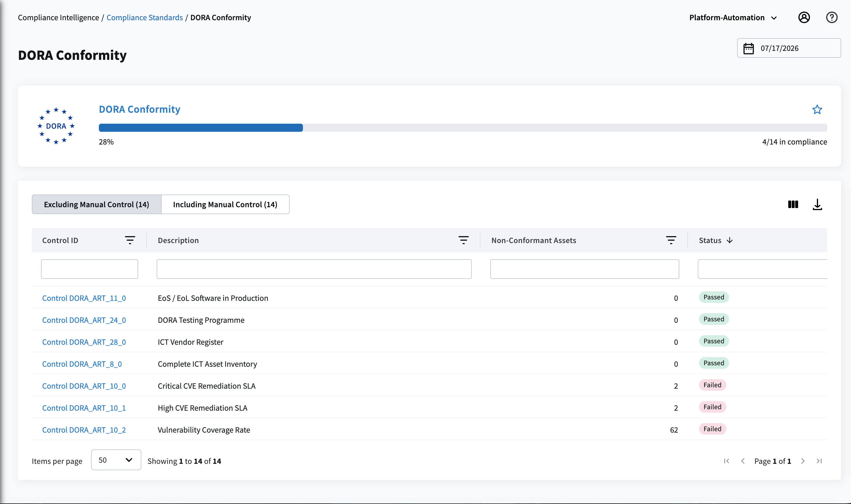The width and height of the screenshot is (851, 504).
Task: Open the column chooser icon
Action: click(793, 204)
